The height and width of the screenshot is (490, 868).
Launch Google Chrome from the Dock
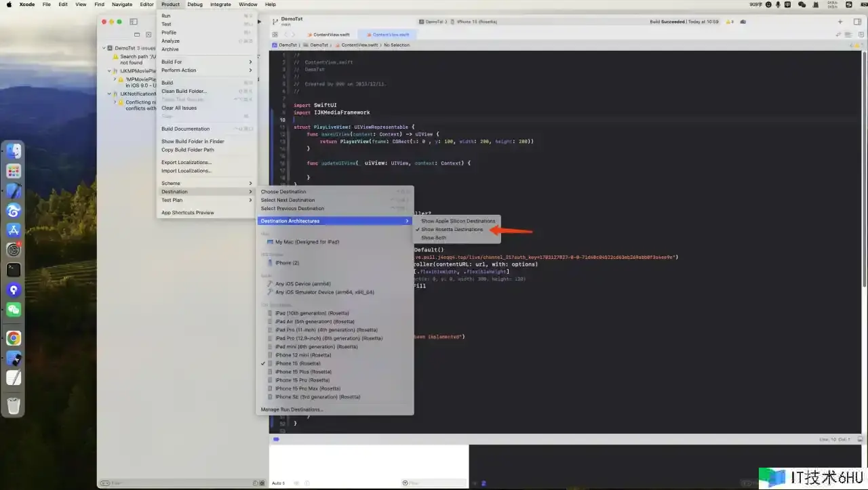pos(14,338)
